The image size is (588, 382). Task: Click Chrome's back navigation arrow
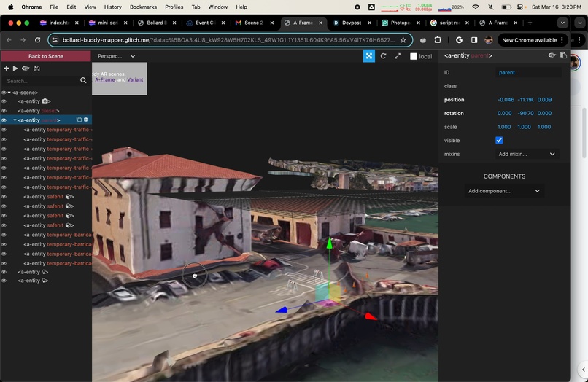[x=9, y=40]
